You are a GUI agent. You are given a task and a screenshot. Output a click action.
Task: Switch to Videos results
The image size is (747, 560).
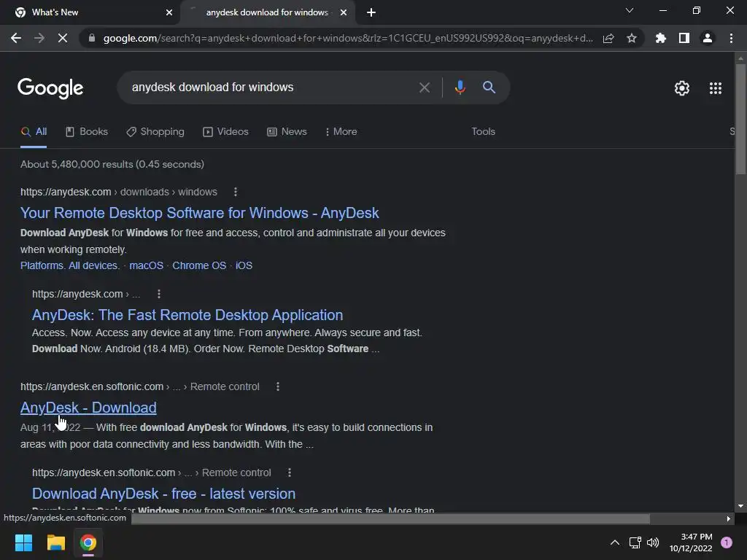pos(226,132)
